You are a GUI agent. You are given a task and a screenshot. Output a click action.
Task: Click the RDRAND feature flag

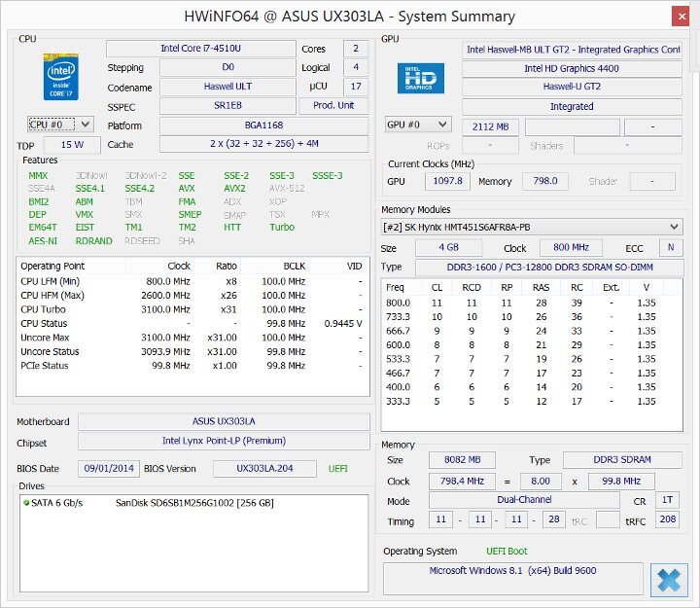point(93,241)
